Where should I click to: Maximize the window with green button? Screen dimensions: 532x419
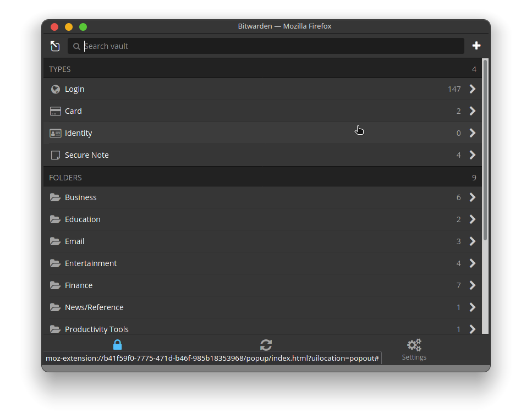[x=83, y=27]
